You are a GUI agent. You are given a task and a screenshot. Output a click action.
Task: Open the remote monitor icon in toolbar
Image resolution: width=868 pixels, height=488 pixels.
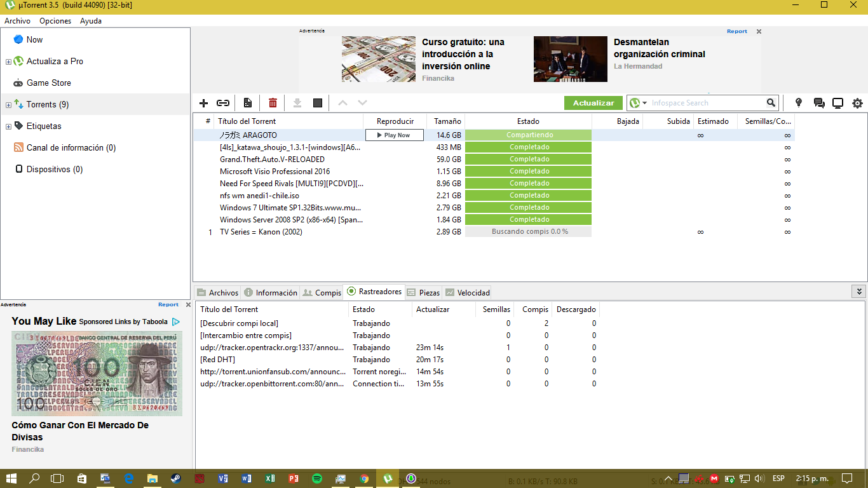point(838,103)
